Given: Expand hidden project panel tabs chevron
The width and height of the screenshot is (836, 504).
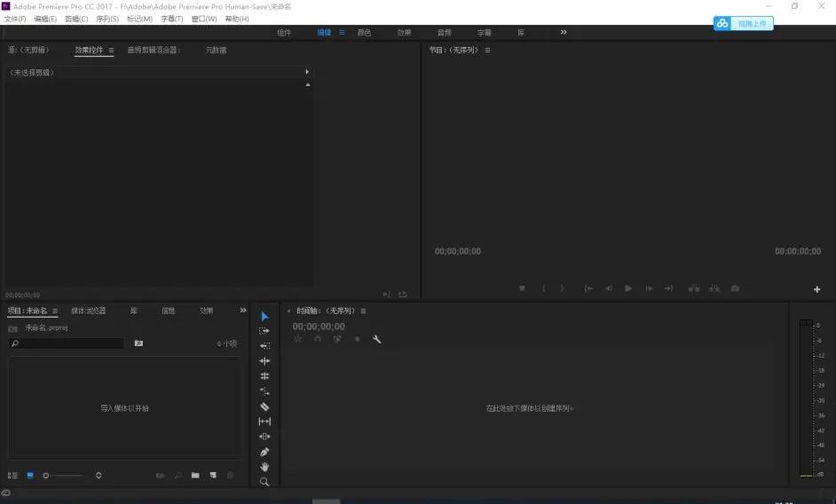Looking at the screenshot, I should pos(242,311).
